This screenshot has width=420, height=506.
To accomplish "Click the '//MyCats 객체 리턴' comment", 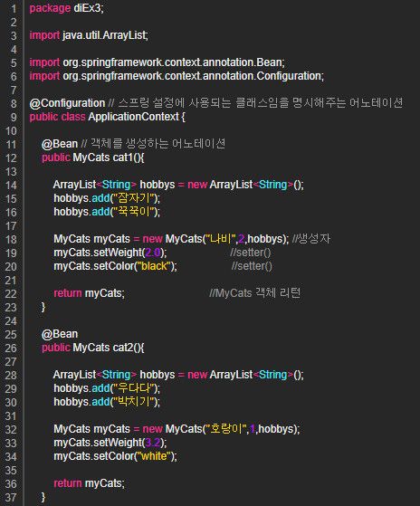I will 255,293.
